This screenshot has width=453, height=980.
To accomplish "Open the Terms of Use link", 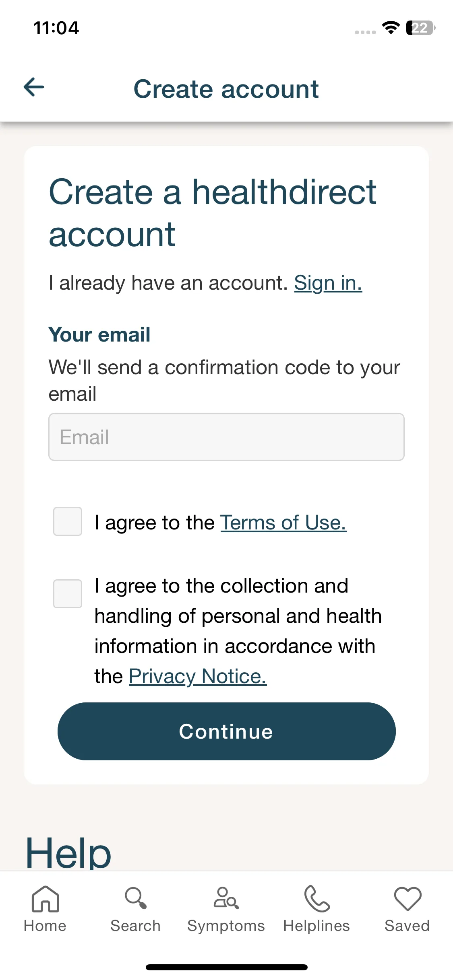I will coord(283,523).
